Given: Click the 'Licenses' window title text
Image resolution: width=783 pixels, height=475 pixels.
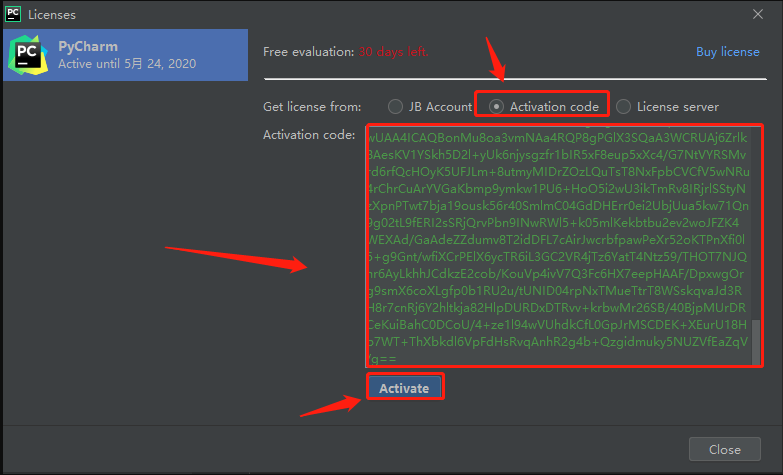Looking at the screenshot, I should click(52, 15).
